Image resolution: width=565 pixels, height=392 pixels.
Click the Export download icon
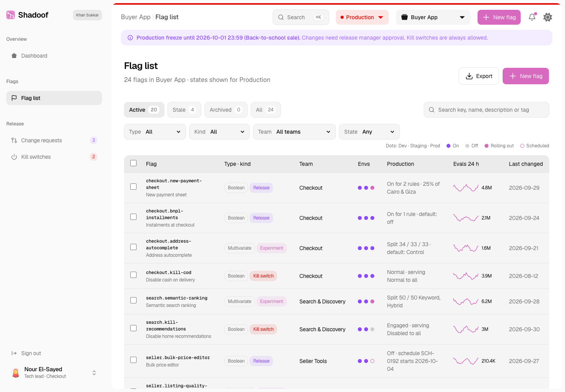[469, 76]
